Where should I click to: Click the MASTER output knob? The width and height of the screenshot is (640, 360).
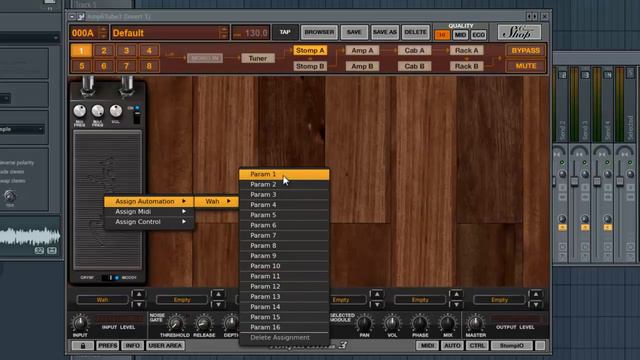click(x=476, y=323)
